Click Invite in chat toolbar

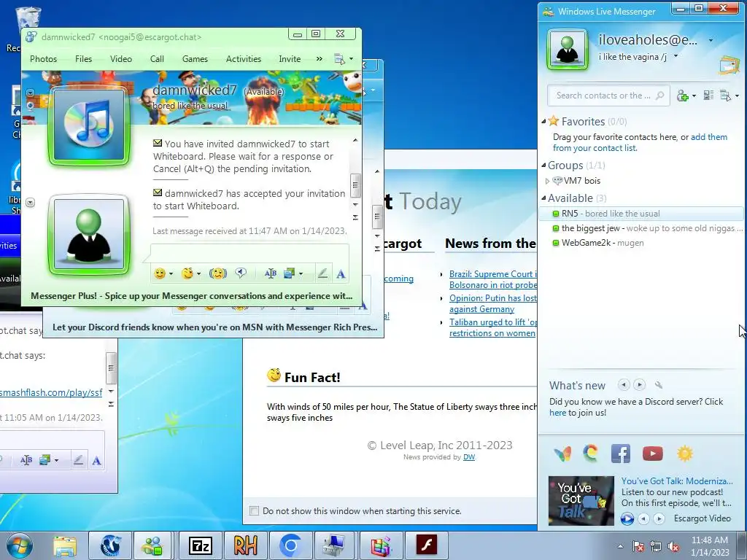tap(290, 59)
